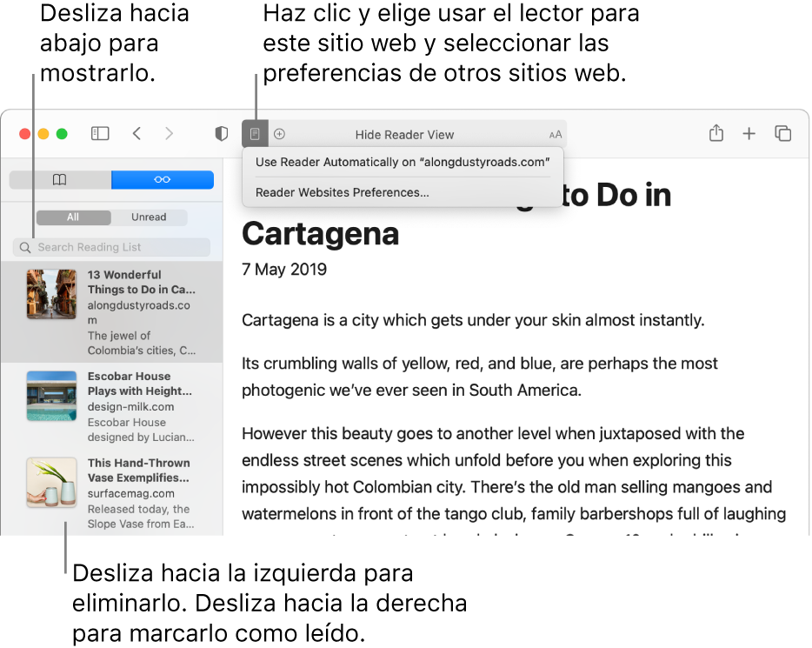Select the Unread filter
This screenshot has width=812, height=648.
pyautogui.click(x=149, y=217)
